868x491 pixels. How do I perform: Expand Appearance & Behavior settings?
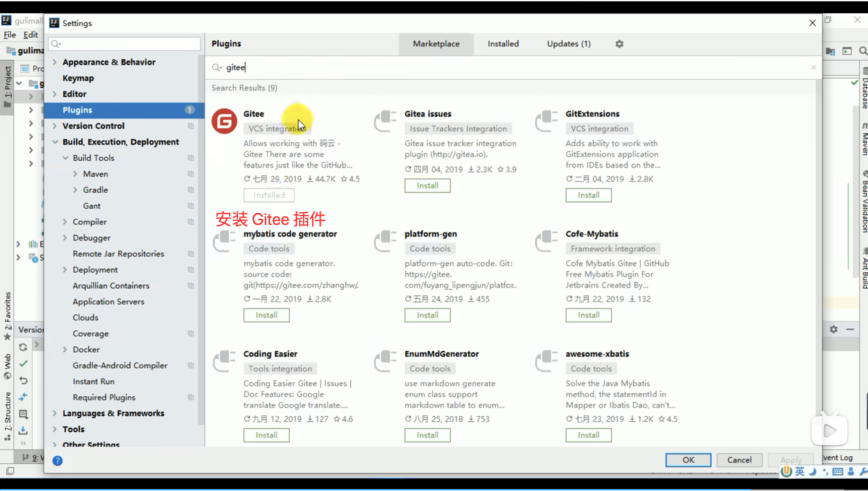coord(55,62)
